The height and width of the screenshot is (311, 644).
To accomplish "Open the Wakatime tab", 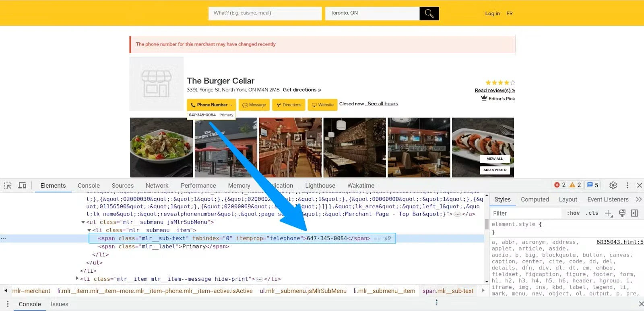I will (x=361, y=186).
